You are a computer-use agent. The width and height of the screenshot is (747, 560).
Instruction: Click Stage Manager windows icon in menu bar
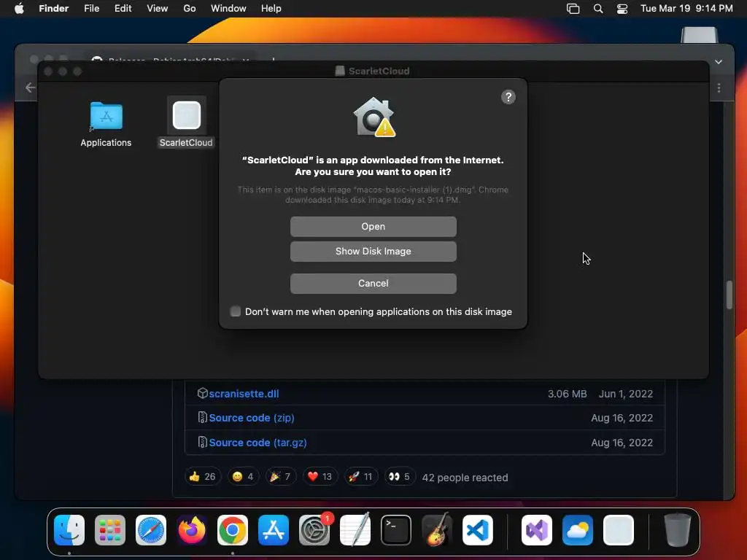pyautogui.click(x=573, y=9)
